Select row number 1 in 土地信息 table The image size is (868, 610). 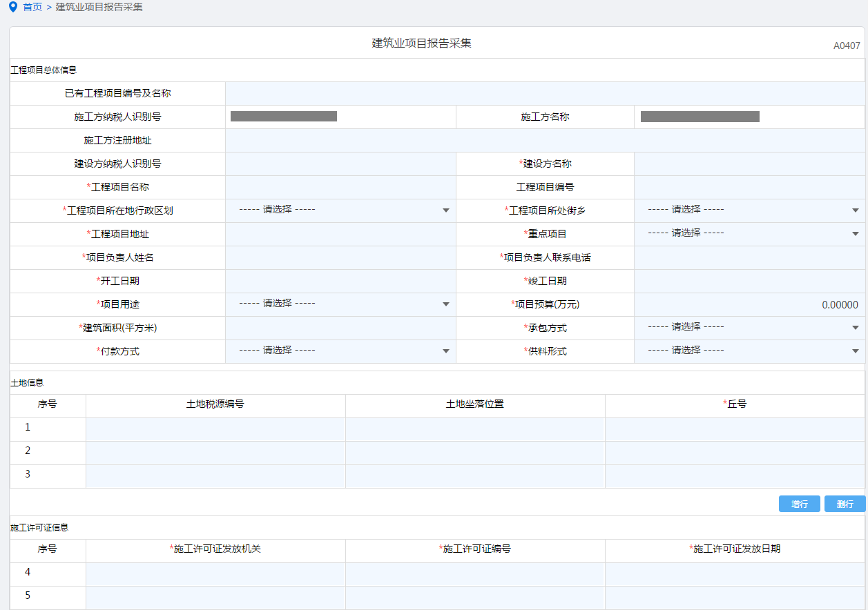pyautogui.click(x=28, y=428)
